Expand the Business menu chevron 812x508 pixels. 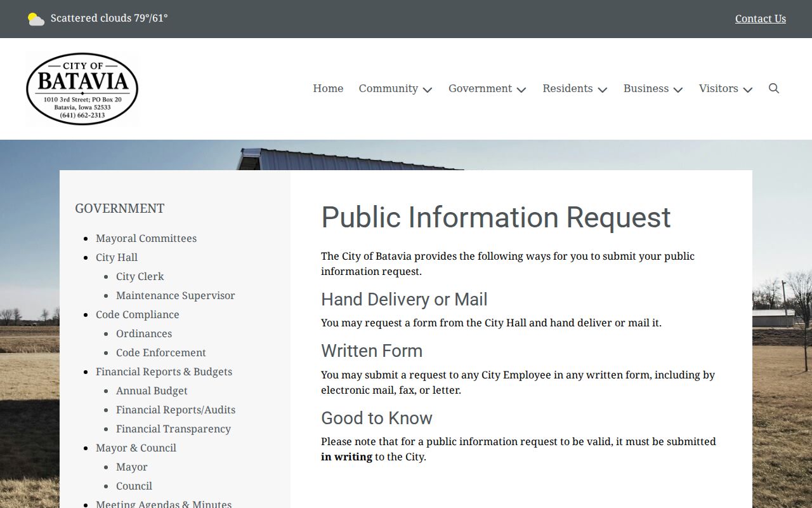(x=678, y=90)
